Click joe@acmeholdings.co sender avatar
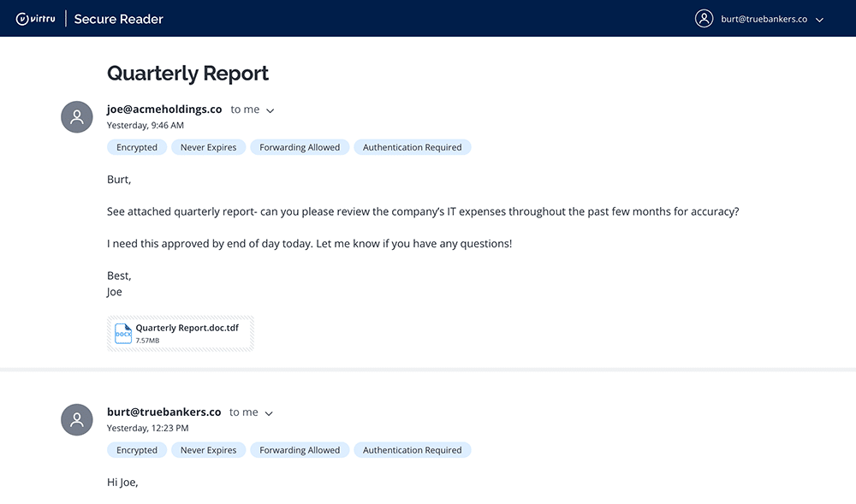The image size is (856, 504). tap(77, 117)
